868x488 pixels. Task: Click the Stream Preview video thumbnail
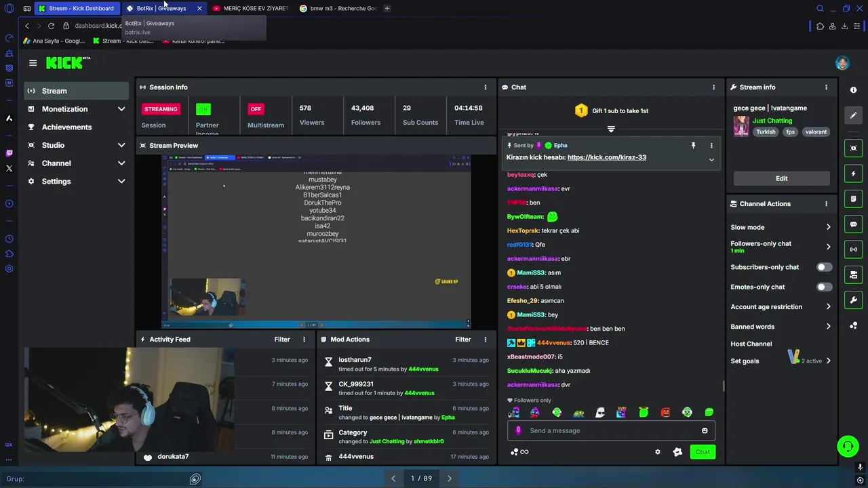coord(316,241)
